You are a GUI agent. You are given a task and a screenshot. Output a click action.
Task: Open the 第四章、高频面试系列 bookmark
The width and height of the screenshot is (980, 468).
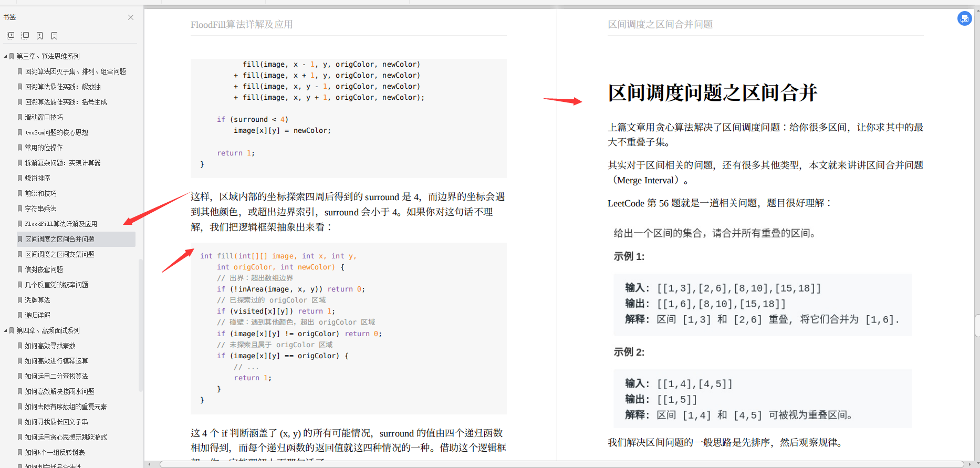coord(48,330)
